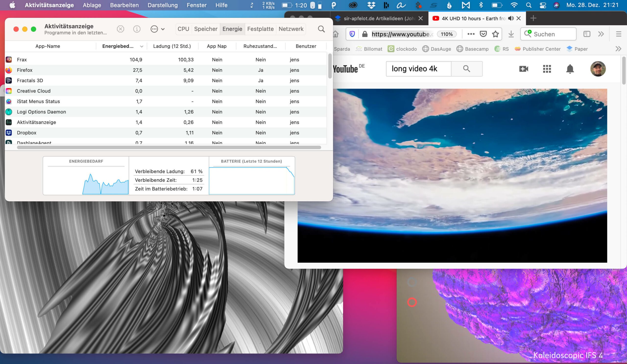Click the tracking protection shield icon
The height and width of the screenshot is (364, 627).
[x=352, y=34]
